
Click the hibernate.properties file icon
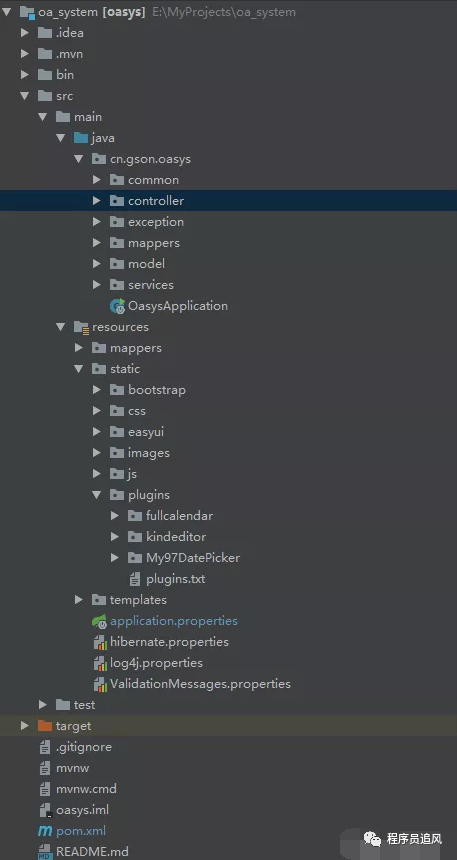coord(100,642)
